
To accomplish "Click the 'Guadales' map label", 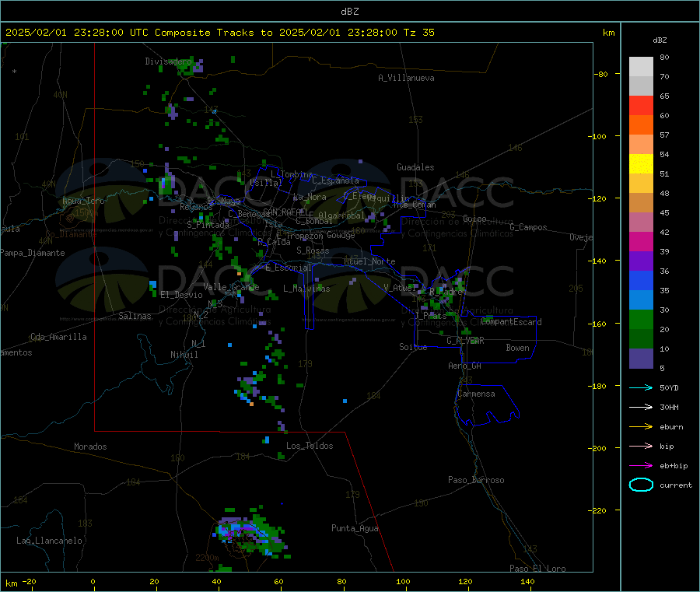I will [x=415, y=167].
